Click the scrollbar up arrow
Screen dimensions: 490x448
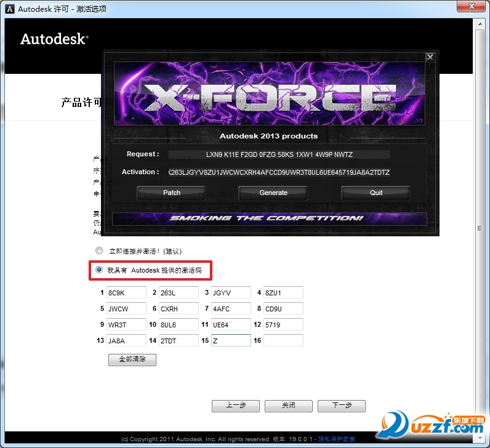coord(480,24)
